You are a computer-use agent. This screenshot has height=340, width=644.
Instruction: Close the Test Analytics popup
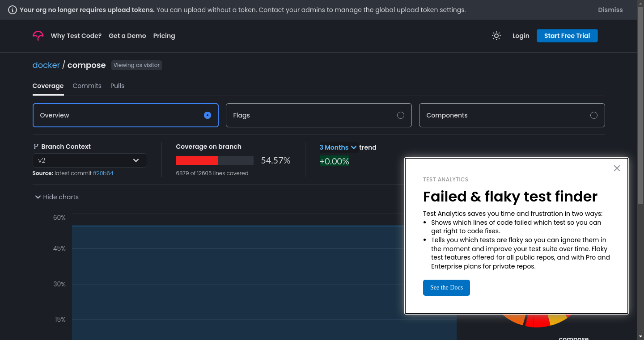tap(617, 168)
